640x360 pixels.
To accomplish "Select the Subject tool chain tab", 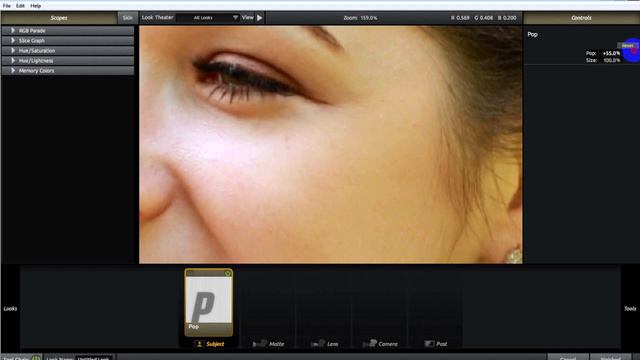I will (x=209, y=344).
